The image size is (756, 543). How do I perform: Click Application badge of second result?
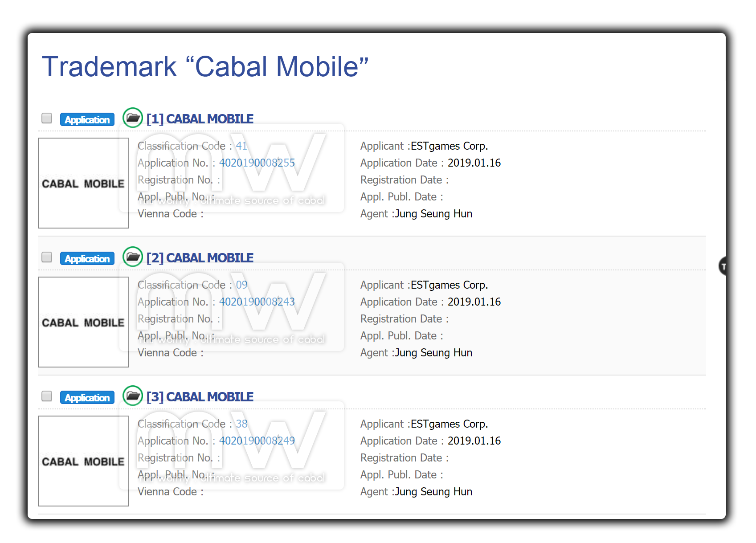[x=87, y=258]
